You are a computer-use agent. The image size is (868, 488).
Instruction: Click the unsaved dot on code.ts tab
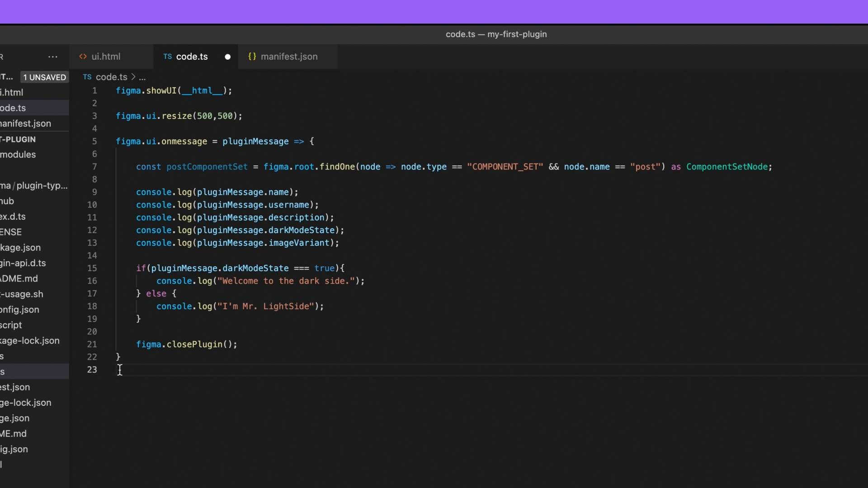click(x=227, y=57)
